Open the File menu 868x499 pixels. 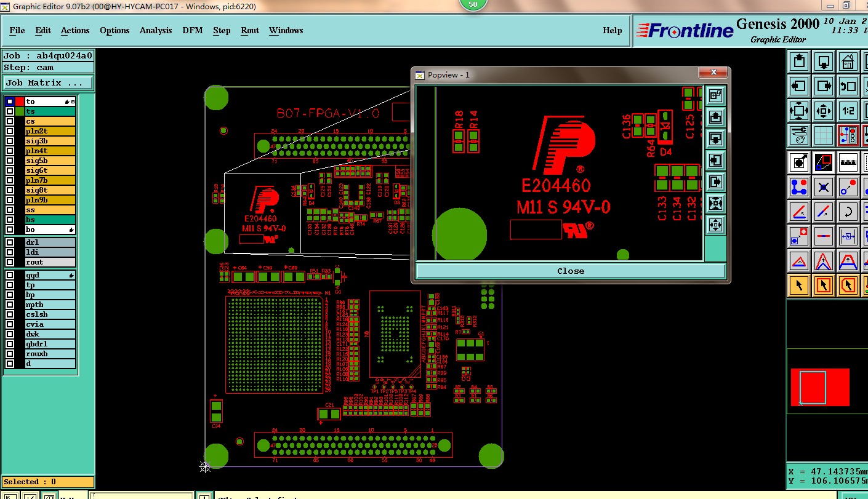(x=17, y=30)
